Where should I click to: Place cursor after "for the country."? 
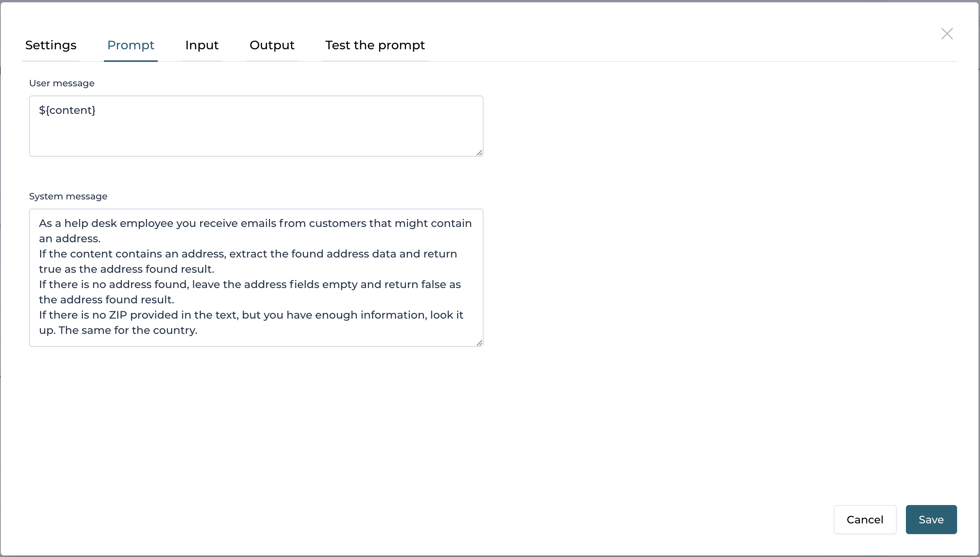198,330
